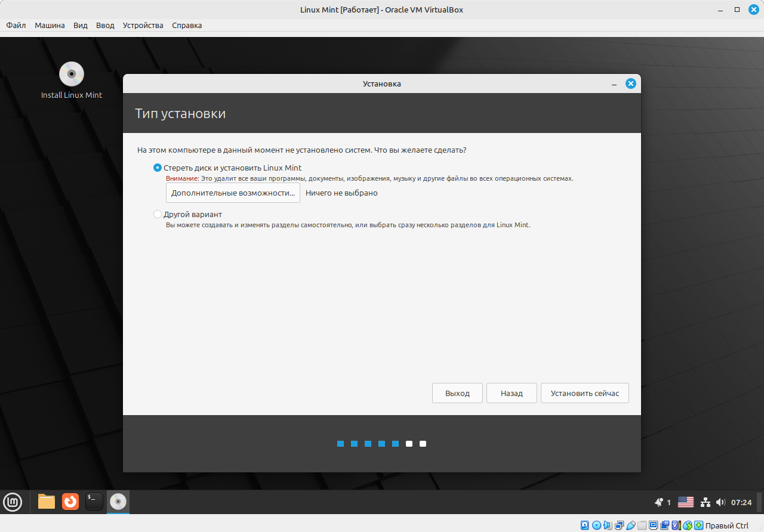
Task: Click the 'Тип установки' heading
Action: [x=180, y=113]
